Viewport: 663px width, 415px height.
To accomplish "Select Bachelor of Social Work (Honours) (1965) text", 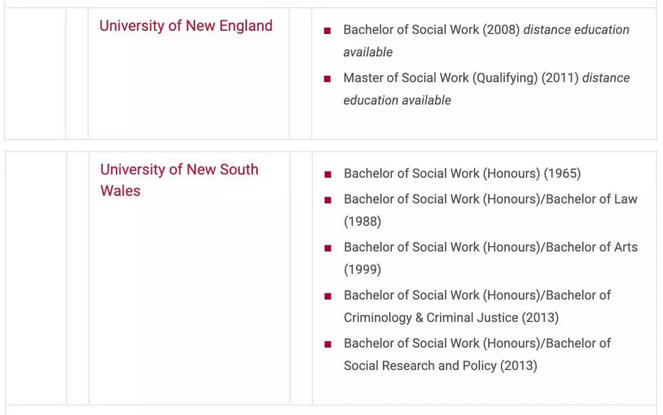I will click(462, 174).
